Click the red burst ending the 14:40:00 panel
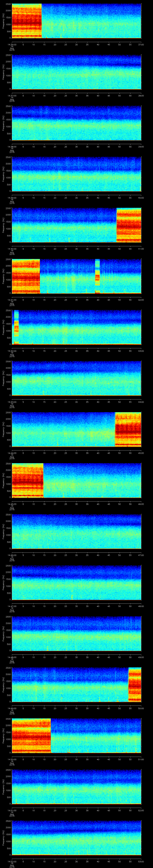Viewport: 153px width, 868px height. click(128, 225)
